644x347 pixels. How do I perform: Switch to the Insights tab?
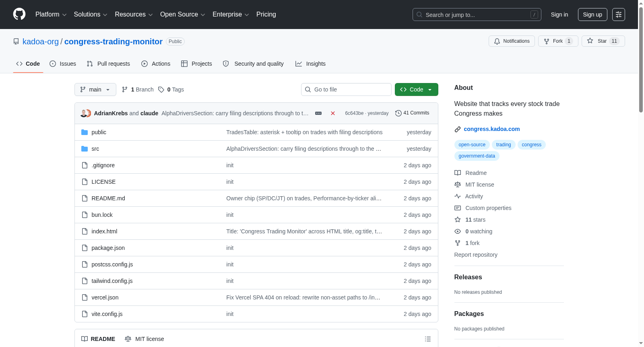coord(310,64)
